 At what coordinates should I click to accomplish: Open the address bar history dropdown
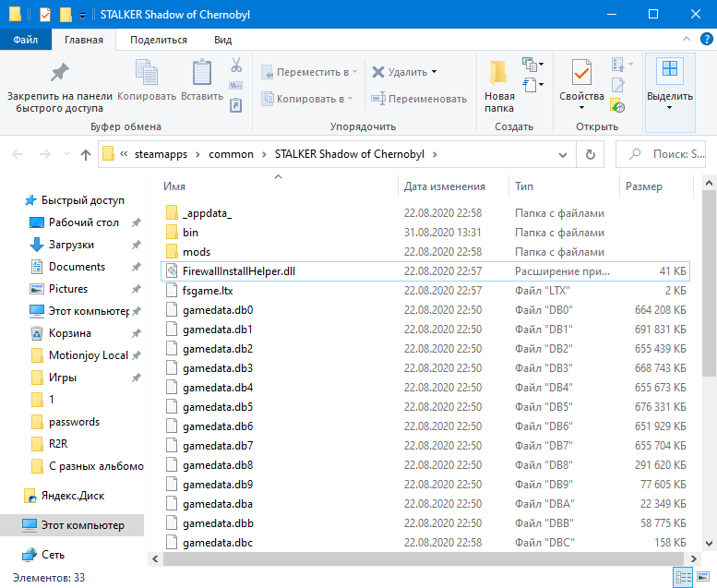point(563,155)
